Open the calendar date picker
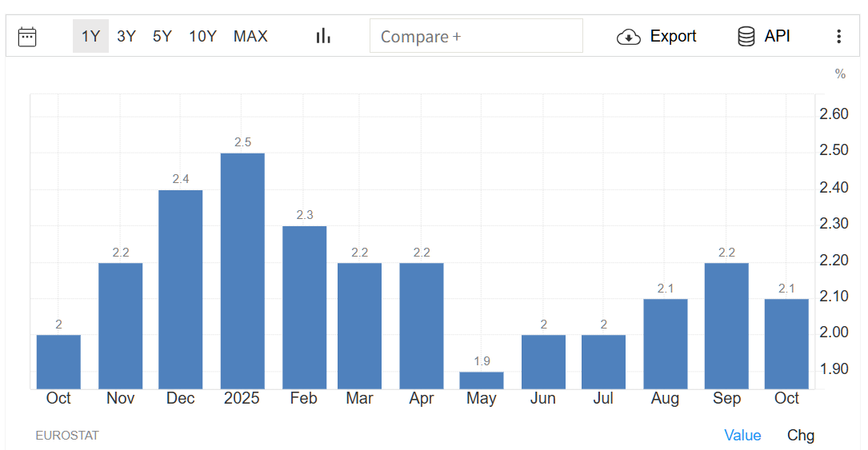Viewport: 868px width, 450px height. click(x=27, y=36)
